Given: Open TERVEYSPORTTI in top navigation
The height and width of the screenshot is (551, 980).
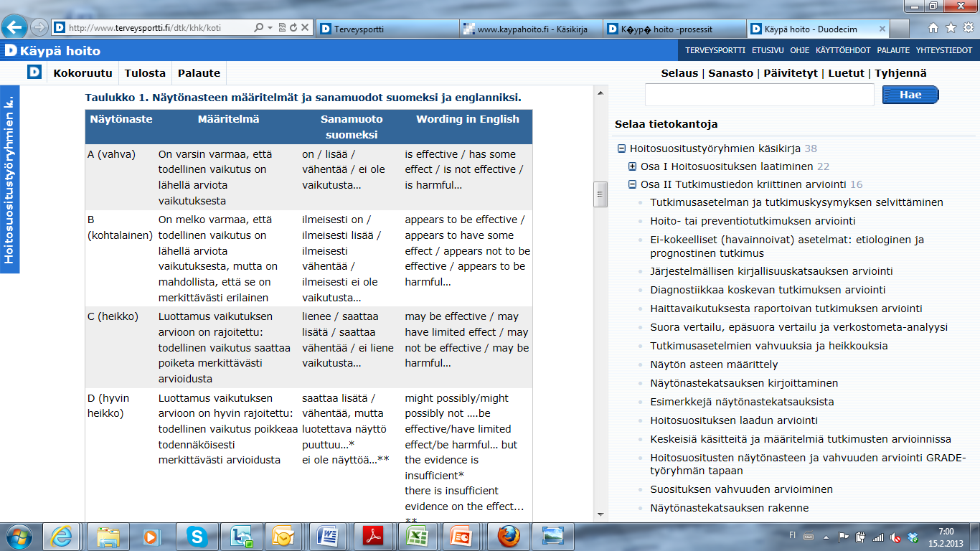Looking at the screenshot, I should click(715, 50).
